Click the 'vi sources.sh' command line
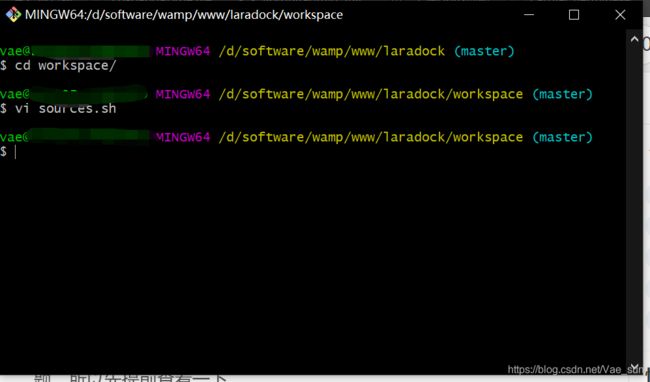This screenshot has width=650, height=382. coord(58,109)
